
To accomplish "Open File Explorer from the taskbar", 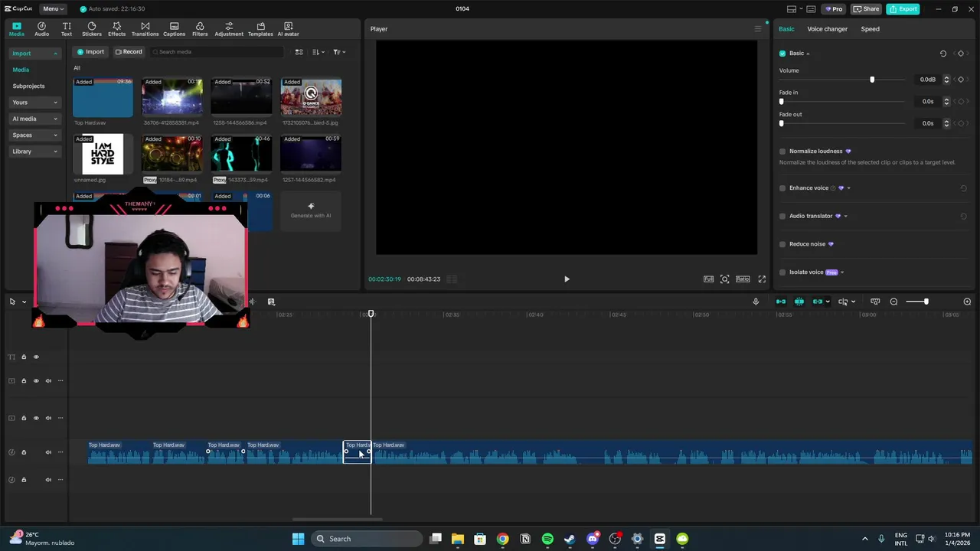I will click(458, 539).
